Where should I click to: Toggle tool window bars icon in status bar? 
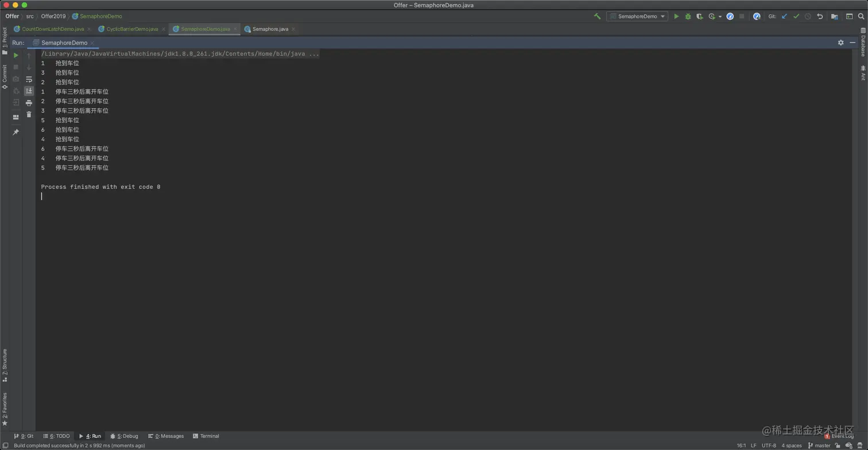[x=5, y=445]
